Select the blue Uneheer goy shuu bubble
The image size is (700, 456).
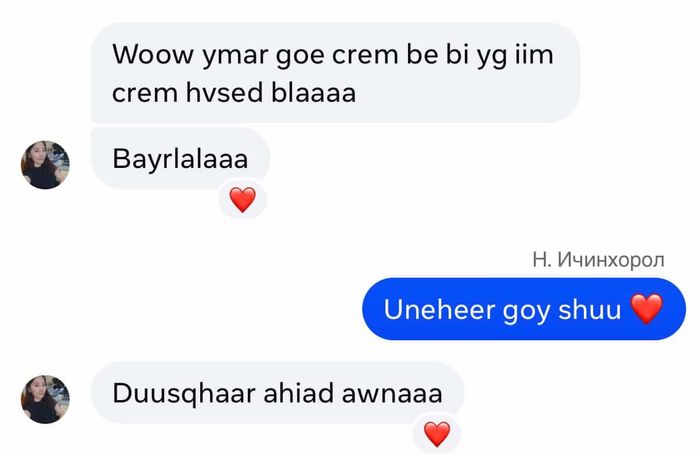point(524,309)
